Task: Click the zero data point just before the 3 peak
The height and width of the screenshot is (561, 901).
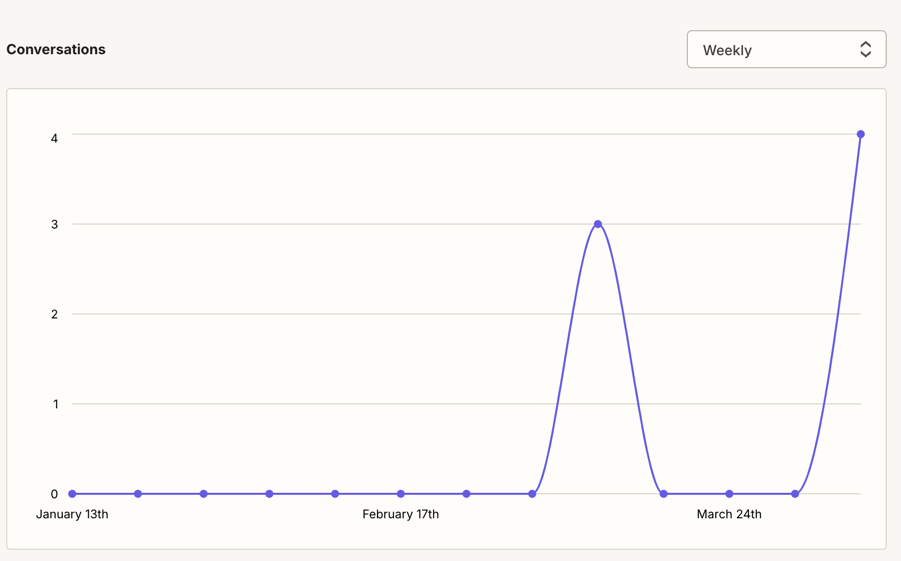Action: (532, 494)
